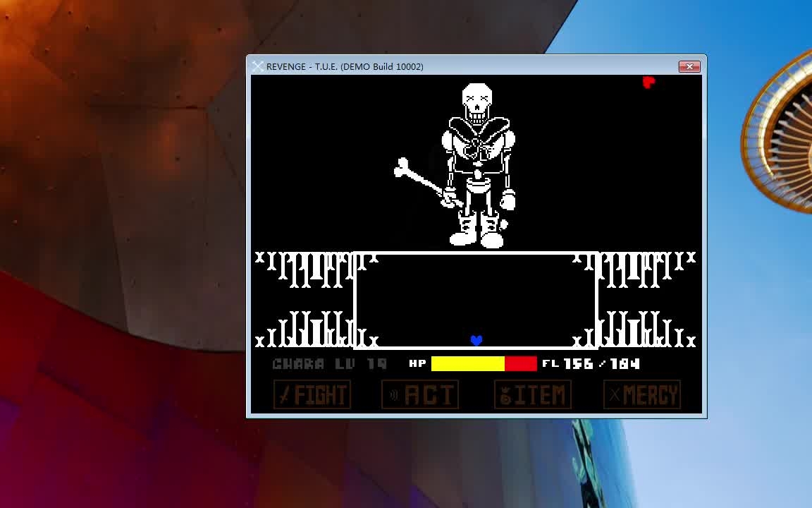Pick the MERCY battle command

tap(642, 394)
